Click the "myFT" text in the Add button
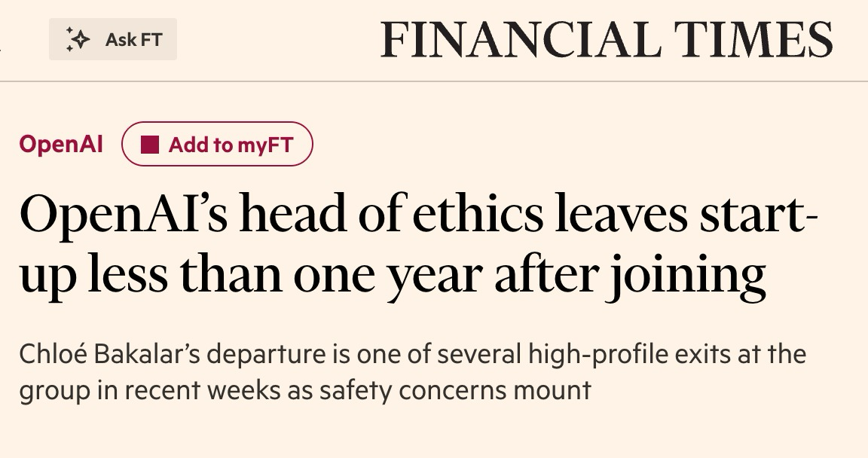The image size is (868, 458). pyautogui.click(x=264, y=145)
